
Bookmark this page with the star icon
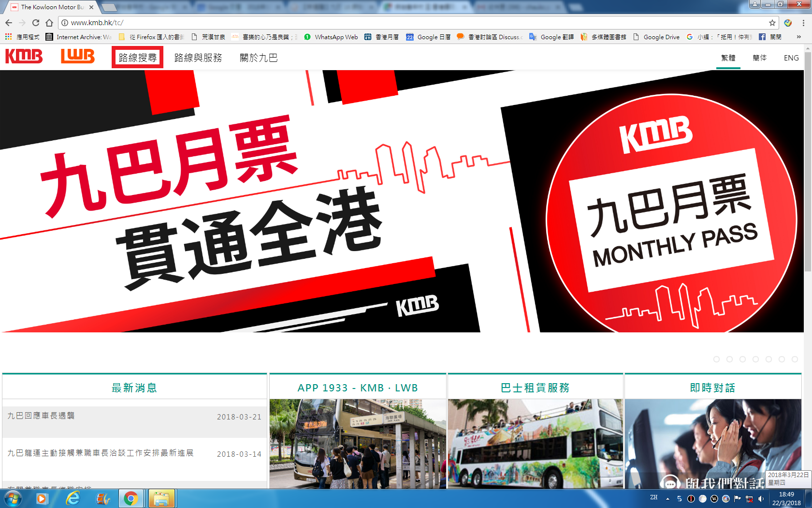772,23
